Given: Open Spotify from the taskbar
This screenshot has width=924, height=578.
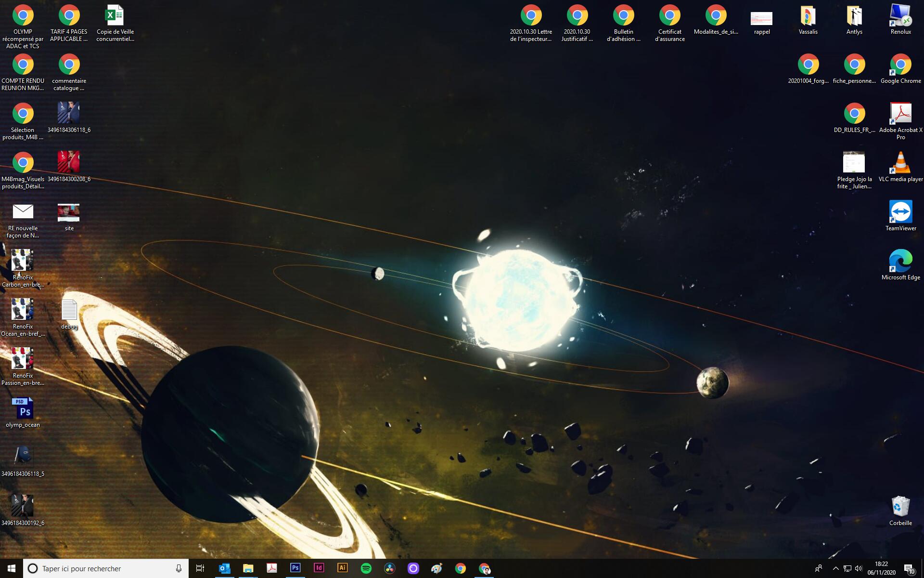Looking at the screenshot, I should (x=366, y=568).
